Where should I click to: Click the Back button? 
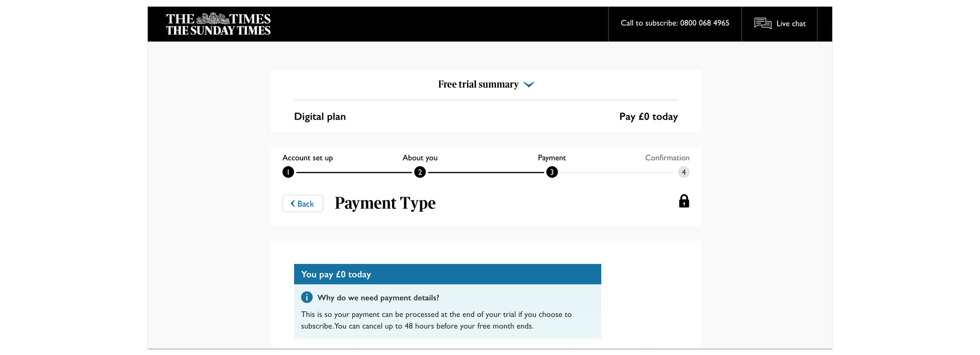(x=302, y=203)
